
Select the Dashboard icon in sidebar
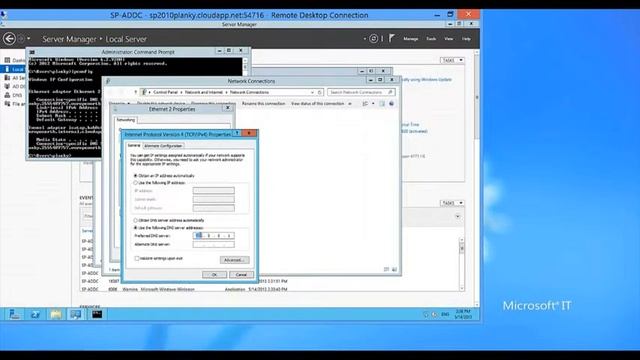click(7, 60)
